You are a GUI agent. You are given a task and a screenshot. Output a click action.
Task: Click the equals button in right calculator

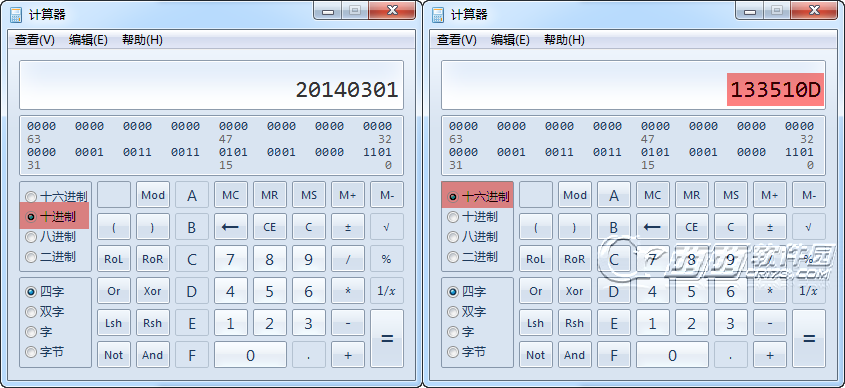tap(808, 338)
